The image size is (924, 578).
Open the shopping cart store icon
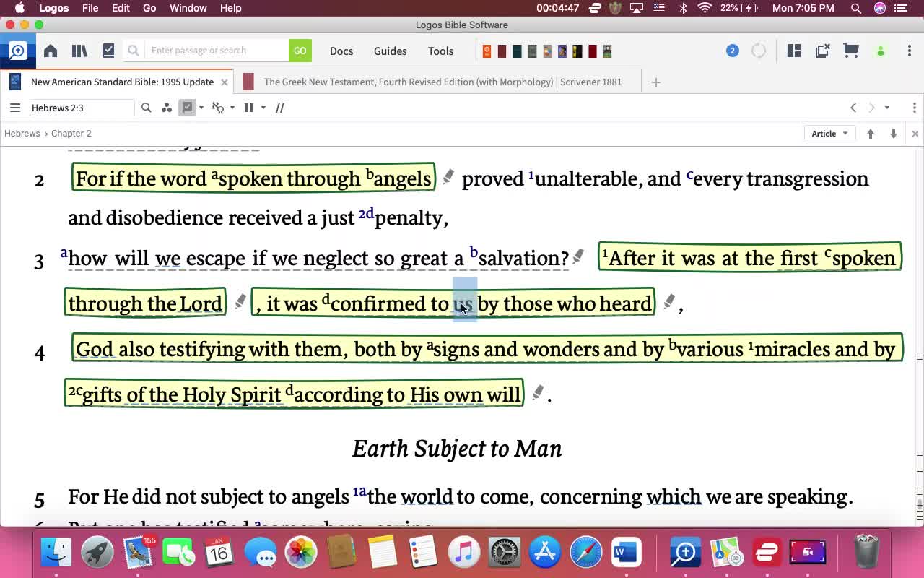851,51
